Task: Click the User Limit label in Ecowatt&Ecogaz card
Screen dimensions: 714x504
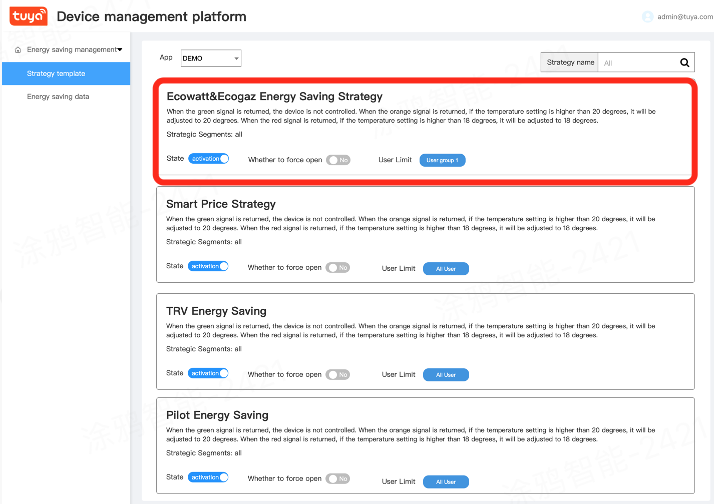Action: (395, 159)
